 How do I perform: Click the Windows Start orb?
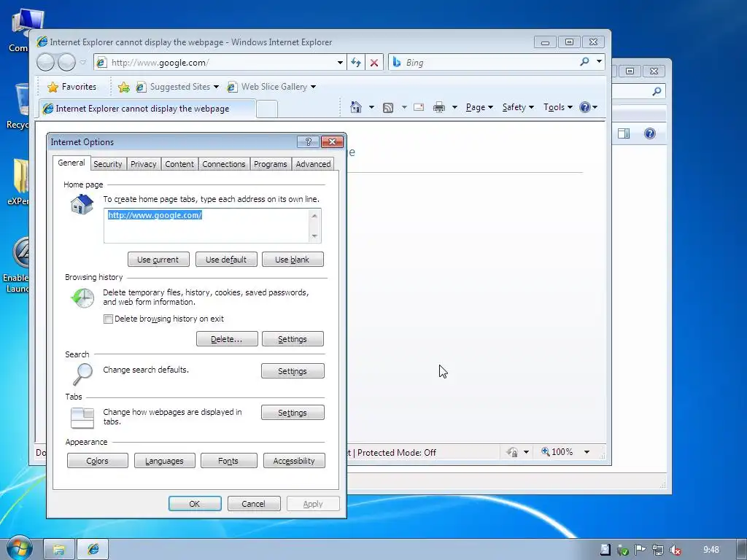pos(18,548)
